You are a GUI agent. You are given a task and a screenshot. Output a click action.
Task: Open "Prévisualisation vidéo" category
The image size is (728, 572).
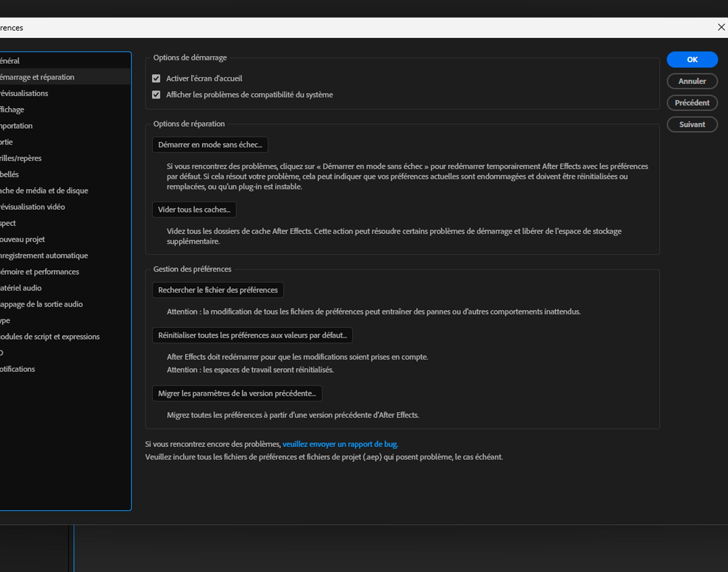click(x=65, y=207)
